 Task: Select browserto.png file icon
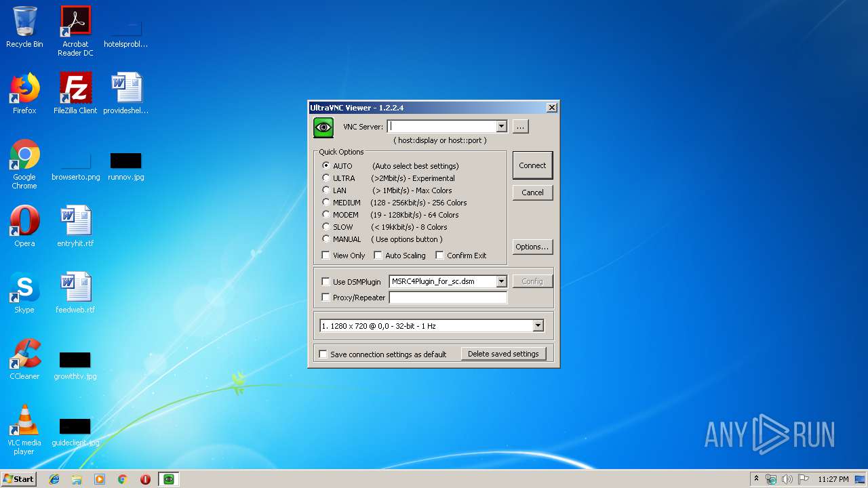pyautogui.click(x=75, y=167)
